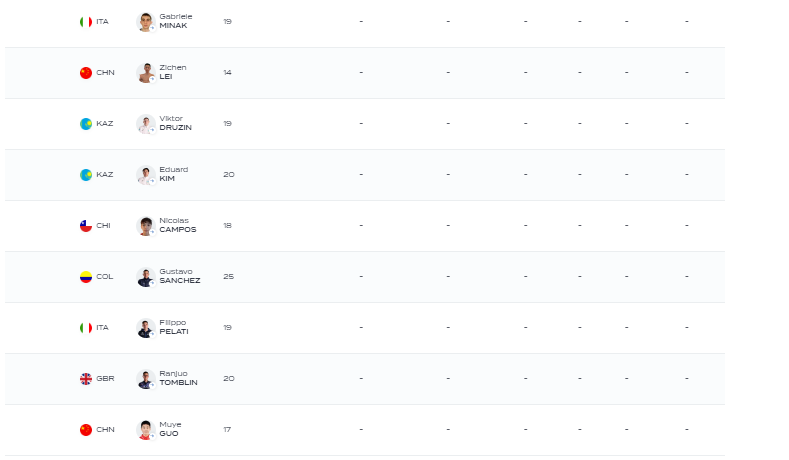This screenshot has height=460, width=789.
Task: Click the Chinese flag beside Zichen Lei
Action: pos(86,73)
